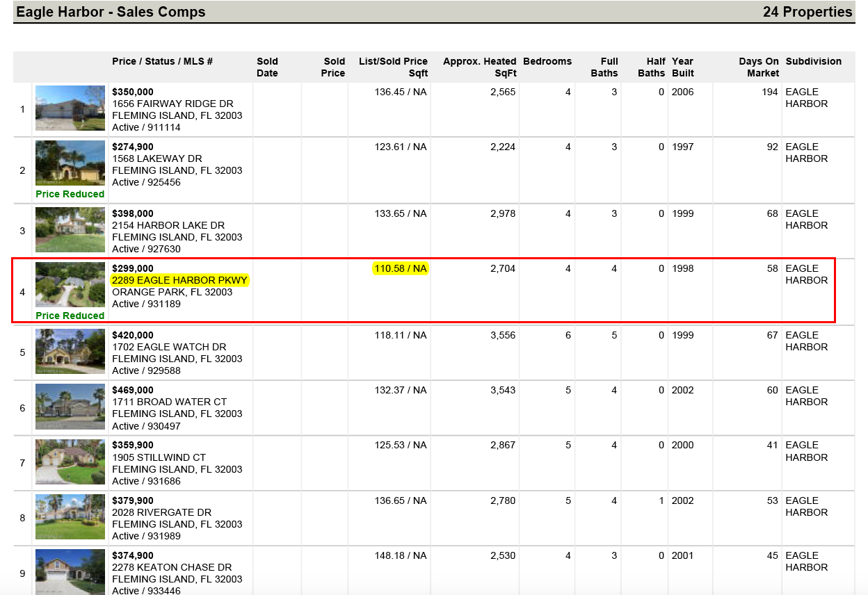Select the 2278 KEATON CHASE DR address
The image size is (868, 595).
click(171, 567)
